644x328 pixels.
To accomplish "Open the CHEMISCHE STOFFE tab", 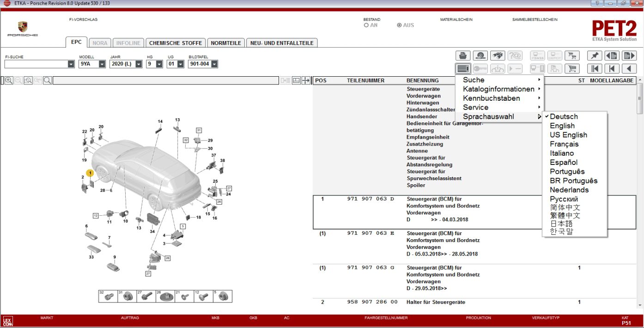I will (176, 43).
